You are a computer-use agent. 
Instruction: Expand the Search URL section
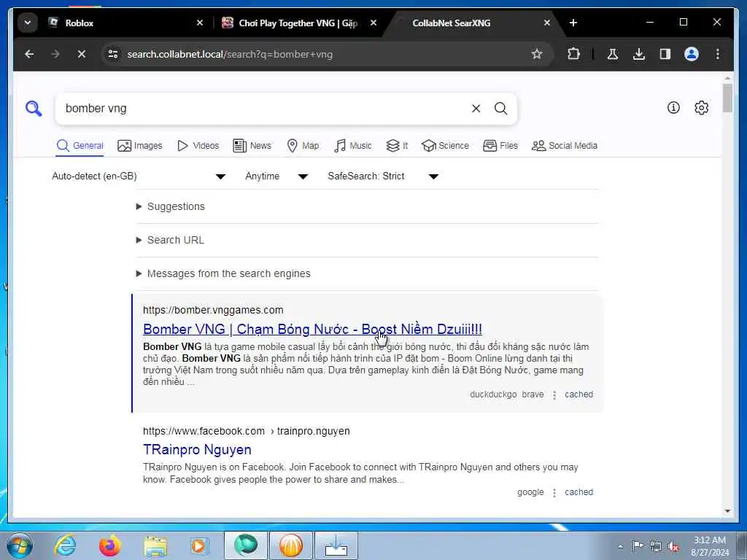coord(170,240)
